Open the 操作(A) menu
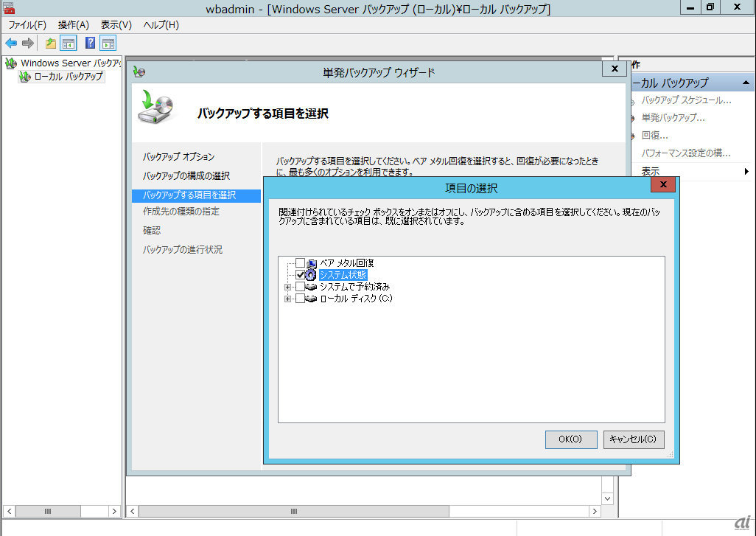This screenshot has height=536, width=756. tap(73, 24)
